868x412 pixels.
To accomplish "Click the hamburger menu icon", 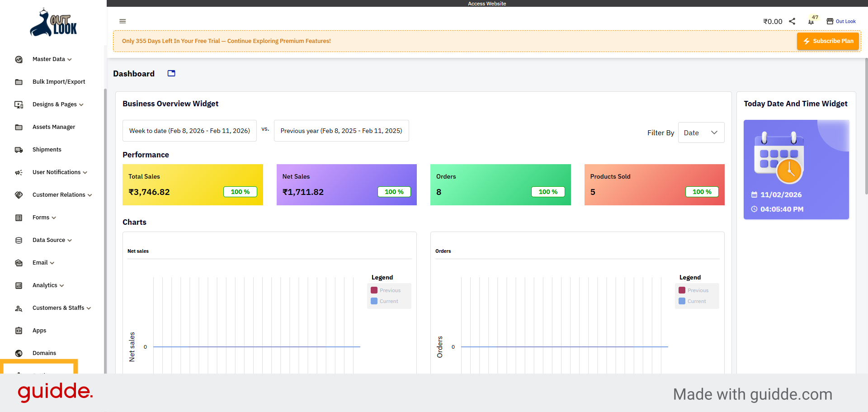I will pyautogui.click(x=123, y=21).
